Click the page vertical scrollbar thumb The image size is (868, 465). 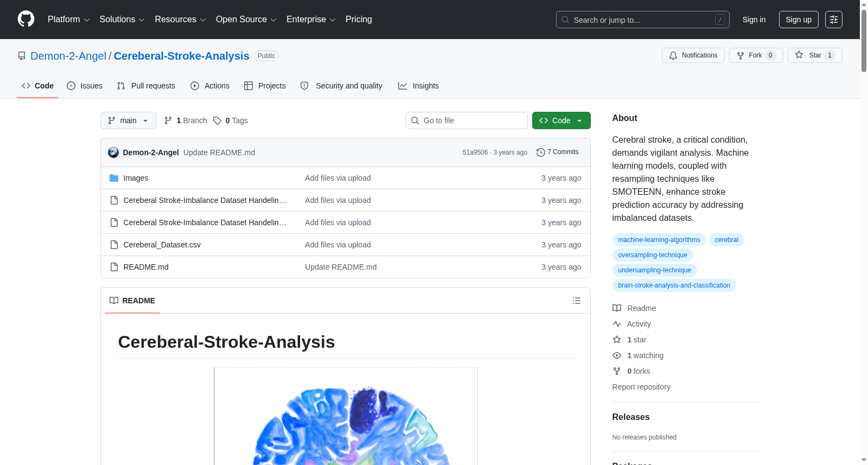864,41
